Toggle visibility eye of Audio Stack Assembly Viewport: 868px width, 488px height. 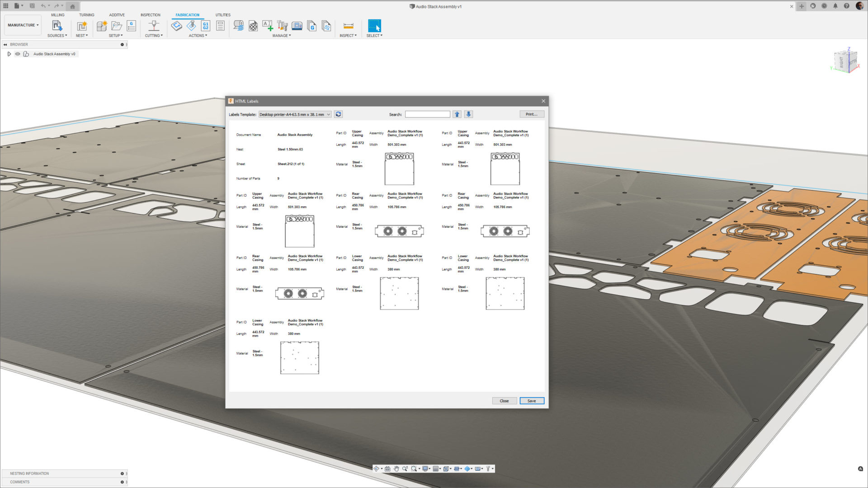point(18,54)
